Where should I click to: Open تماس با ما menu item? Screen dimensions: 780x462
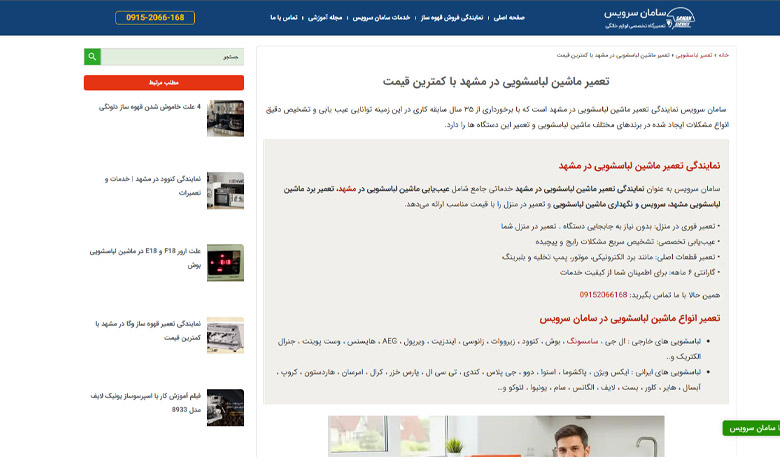(x=284, y=17)
